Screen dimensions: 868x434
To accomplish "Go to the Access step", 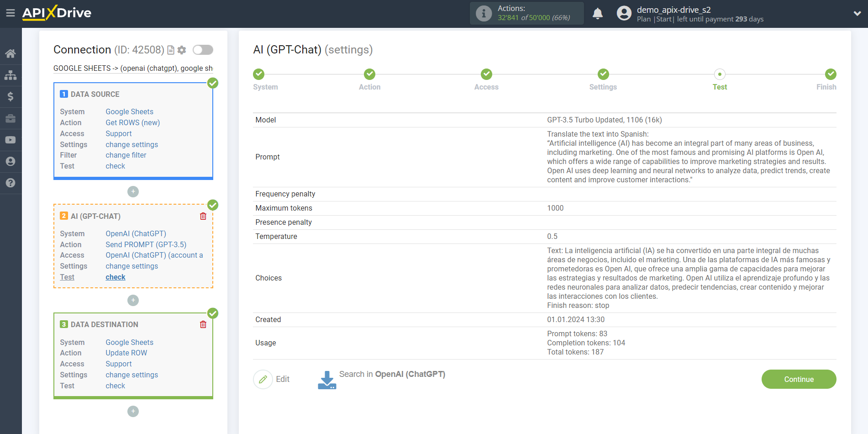I will pos(486,74).
